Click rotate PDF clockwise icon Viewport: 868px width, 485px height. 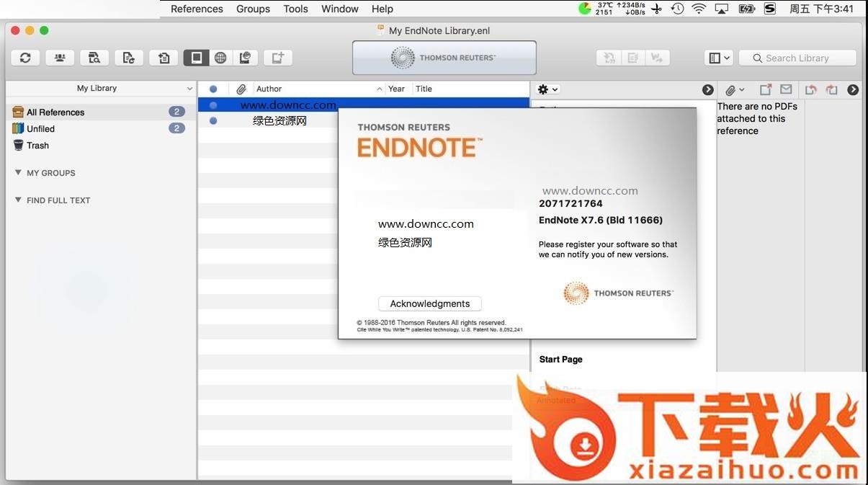832,89
